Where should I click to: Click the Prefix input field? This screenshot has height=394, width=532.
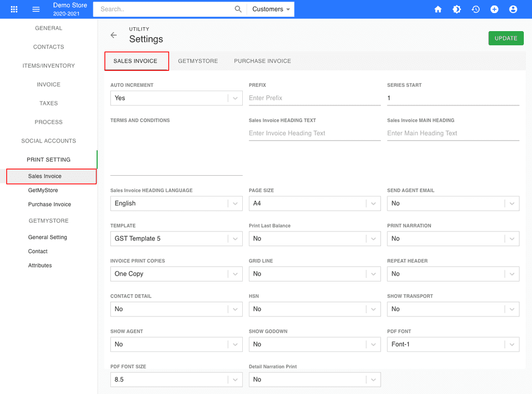tap(314, 98)
